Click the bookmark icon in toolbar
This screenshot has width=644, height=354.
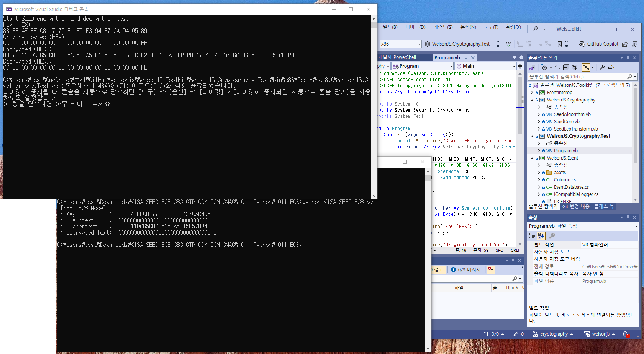560,44
